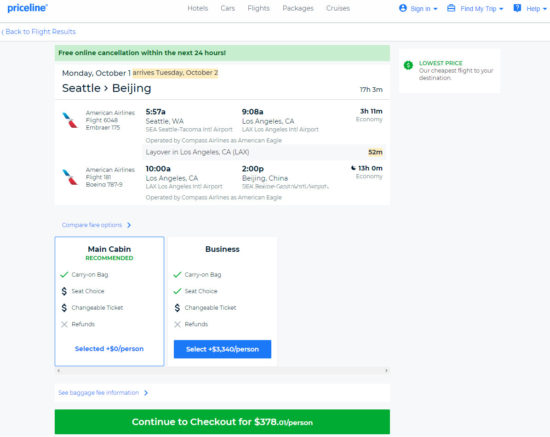Click Selected +$0/person in Main Cabin
Screen dimensions: 550x437
click(x=109, y=349)
